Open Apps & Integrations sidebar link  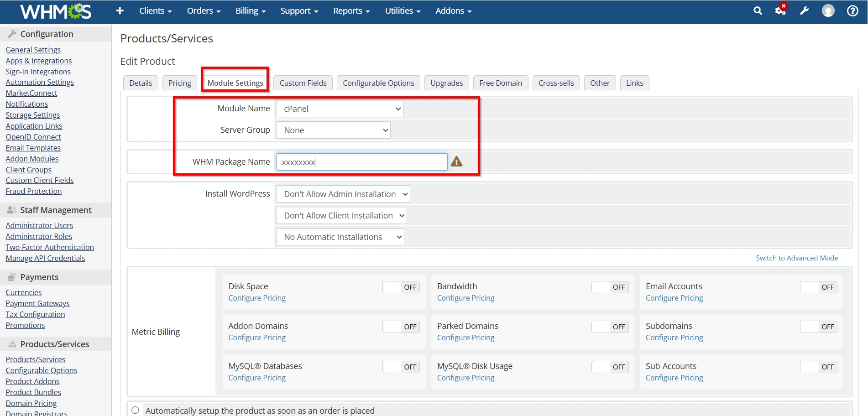[x=39, y=61]
